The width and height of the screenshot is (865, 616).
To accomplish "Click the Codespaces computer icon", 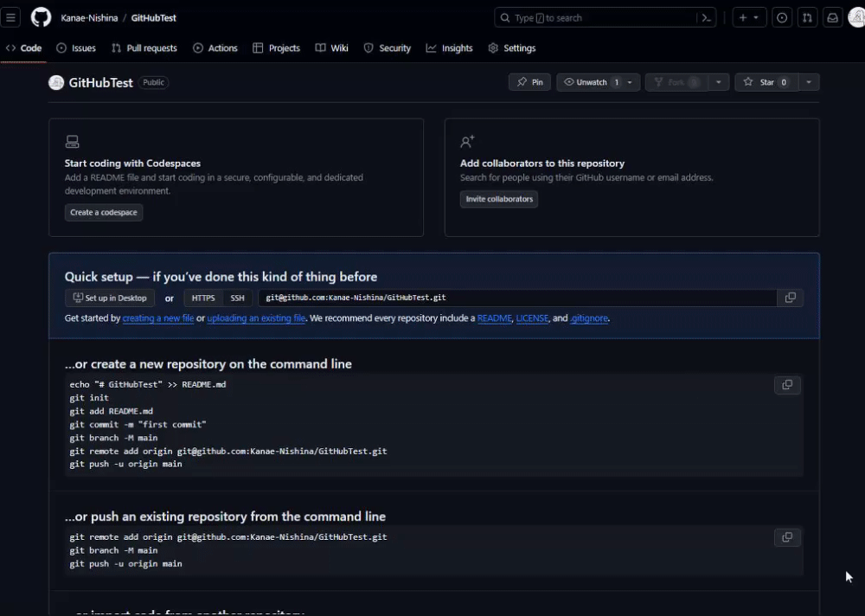I will point(73,142).
